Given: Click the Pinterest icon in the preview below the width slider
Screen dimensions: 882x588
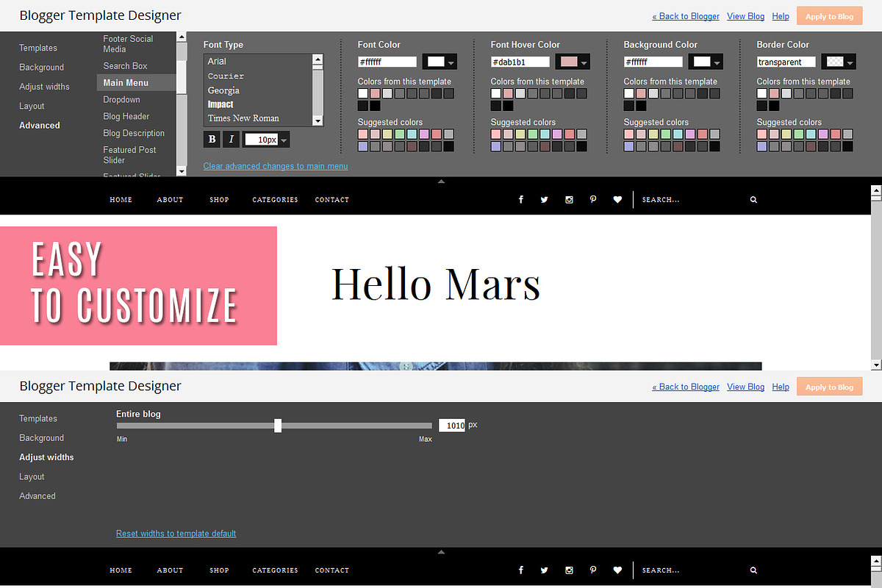Looking at the screenshot, I should 593,570.
